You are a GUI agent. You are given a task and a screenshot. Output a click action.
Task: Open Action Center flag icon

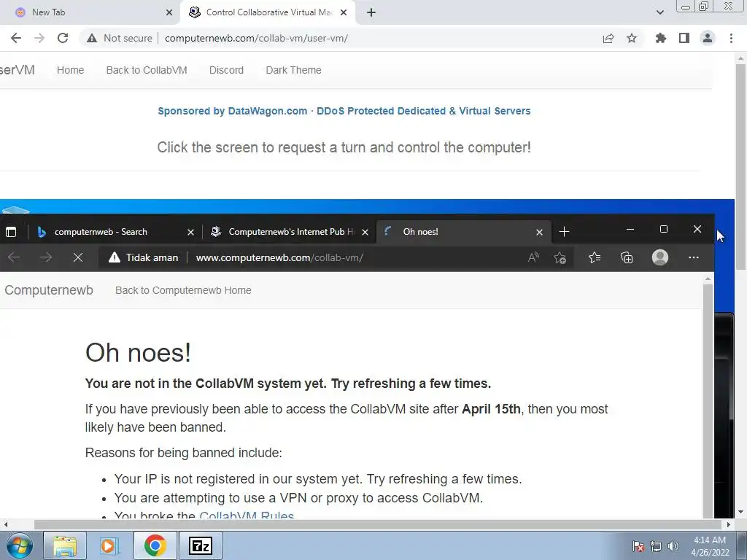(x=638, y=546)
